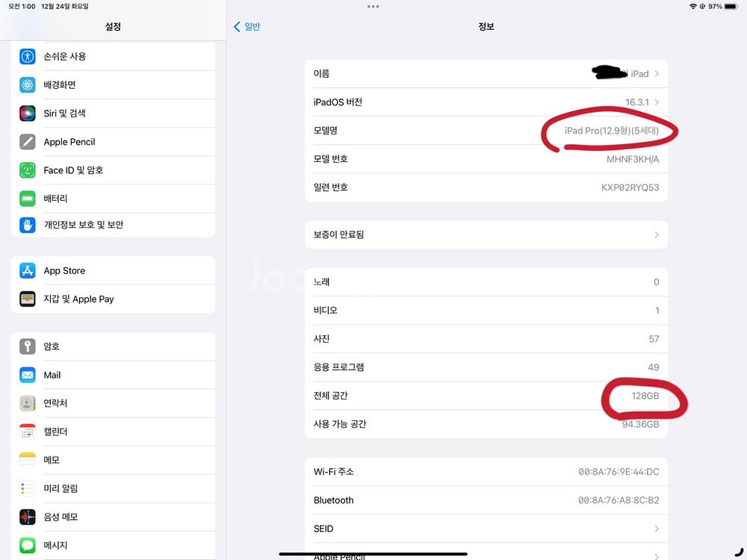Screen dimensions: 747x560
Task: Open the Voice Memos (음성 메모) icon
Action: point(27,517)
